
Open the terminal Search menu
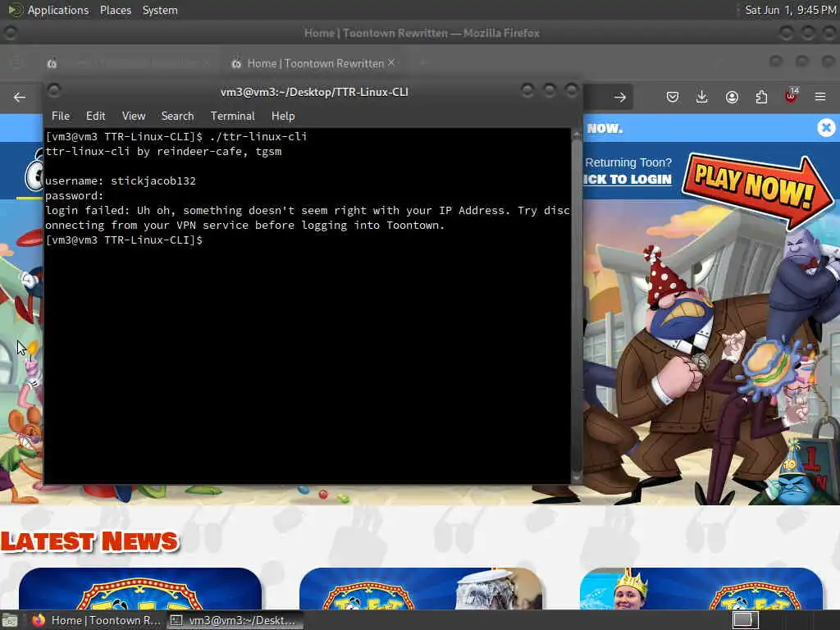(177, 116)
